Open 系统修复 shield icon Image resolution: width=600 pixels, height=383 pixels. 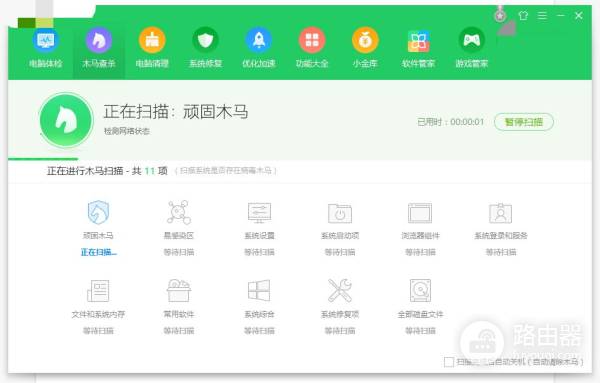tap(205, 40)
